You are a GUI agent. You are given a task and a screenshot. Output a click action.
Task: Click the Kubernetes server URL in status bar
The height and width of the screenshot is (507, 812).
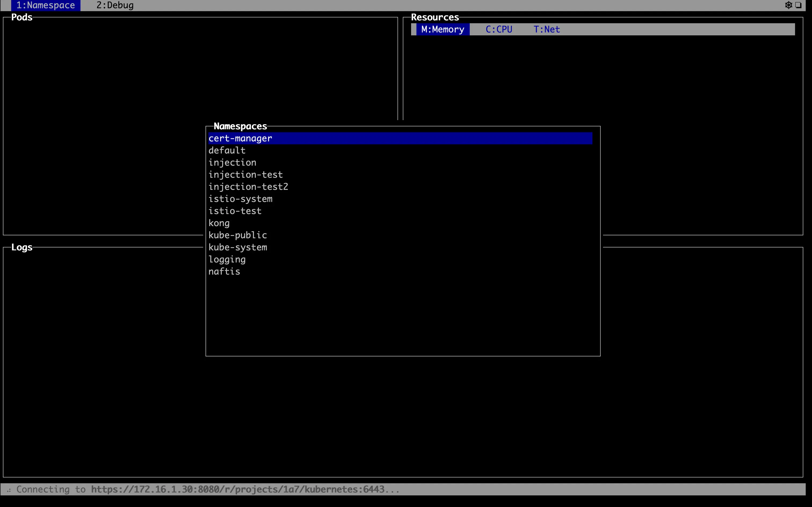click(x=238, y=490)
